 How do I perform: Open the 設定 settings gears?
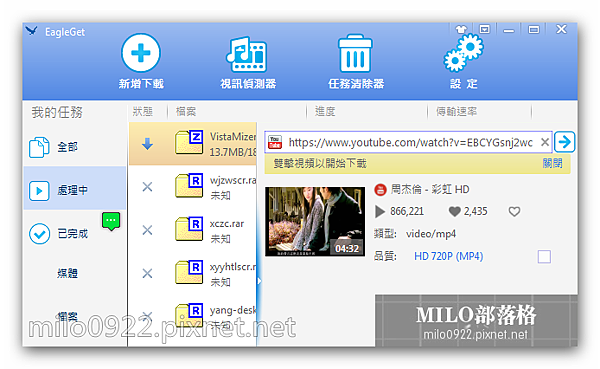pyautogui.click(x=463, y=62)
